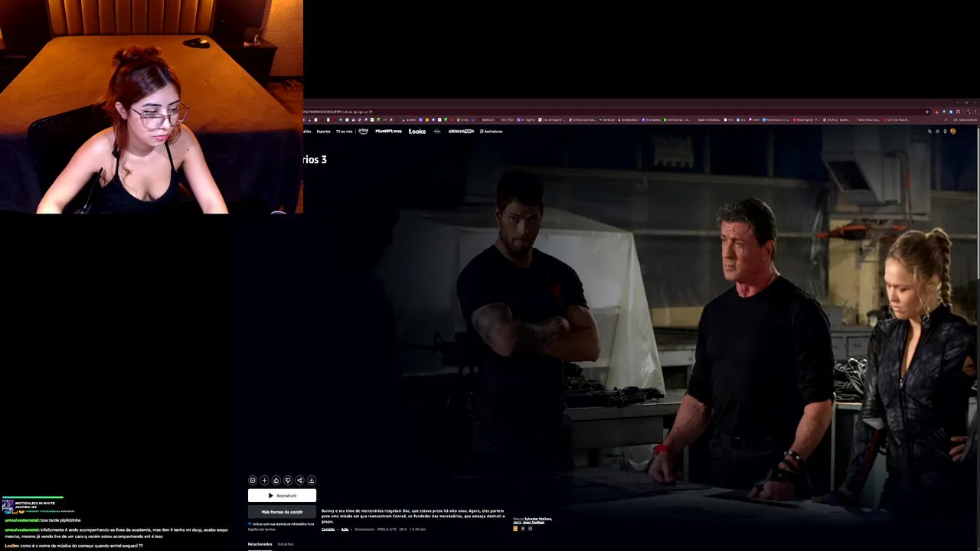Open the watchlist bookmark icon in header

tap(945, 132)
